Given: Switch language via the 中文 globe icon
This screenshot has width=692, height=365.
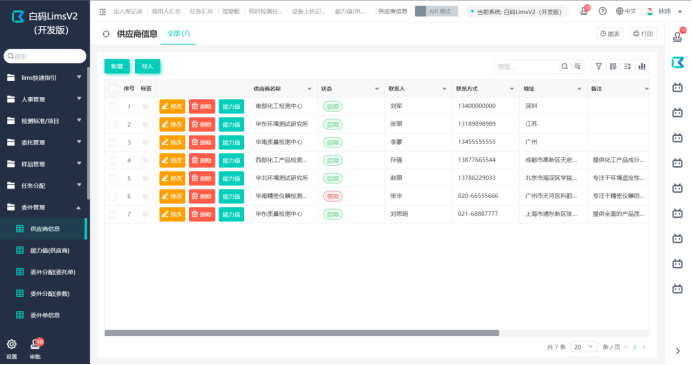Looking at the screenshot, I should pyautogui.click(x=626, y=11).
